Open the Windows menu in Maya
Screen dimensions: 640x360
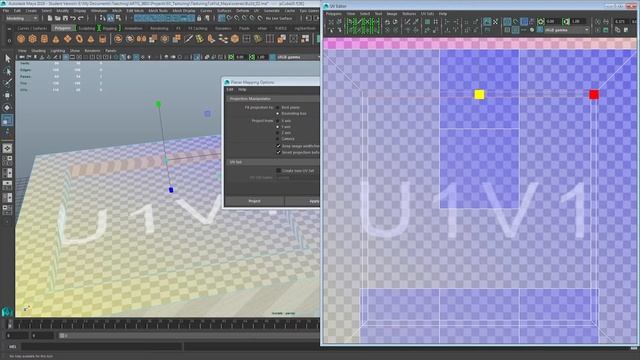click(x=99, y=11)
